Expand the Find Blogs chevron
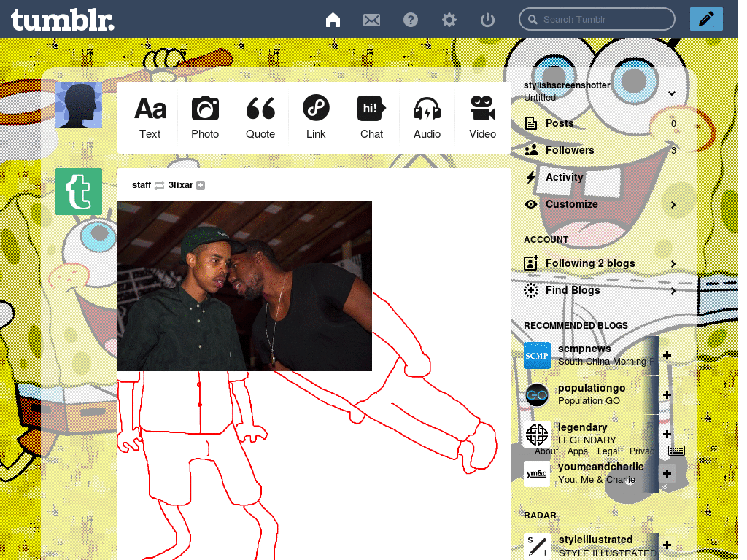 point(673,291)
